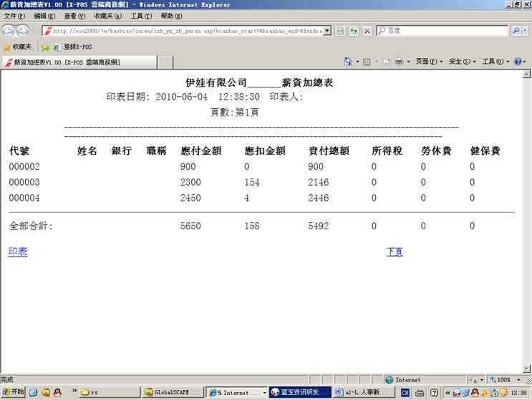Expand the address bar history dropdown
Image resolution: width=532 pixels, height=400 pixels.
pyautogui.click(x=327, y=31)
